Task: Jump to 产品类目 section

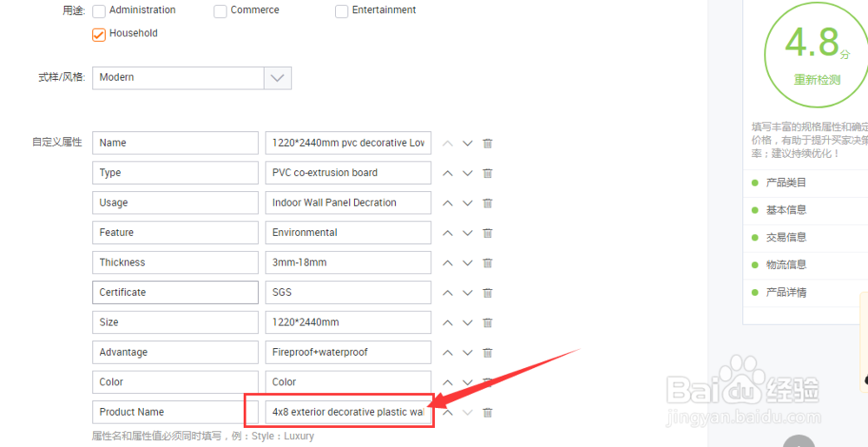Action: (786, 182)
